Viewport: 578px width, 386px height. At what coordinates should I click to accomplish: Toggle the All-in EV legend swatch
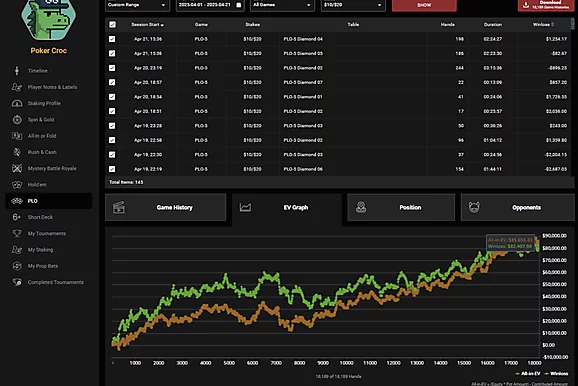(517, 373)
